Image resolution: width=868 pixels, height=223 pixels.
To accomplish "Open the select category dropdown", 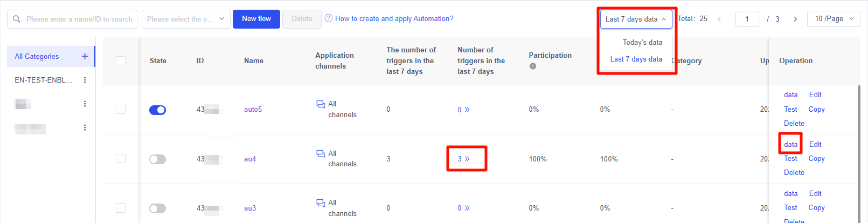I will [185, 19].
